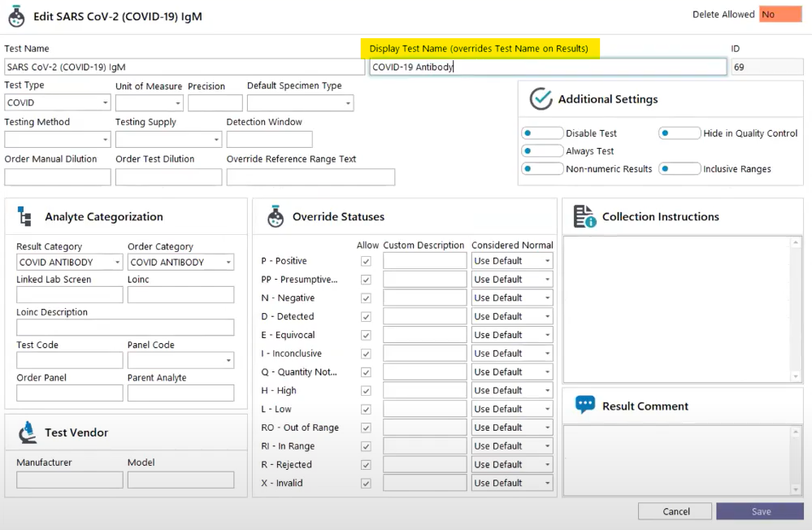Click the Cancel button
Image resolution: width=812 pixels, height=530 pixels.
click(675, 511)
